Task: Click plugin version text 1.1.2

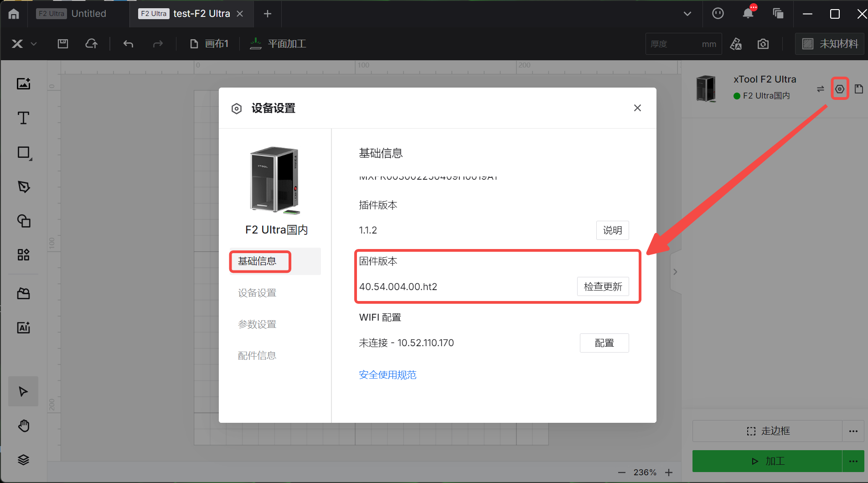Action: (x=368, y=230)
